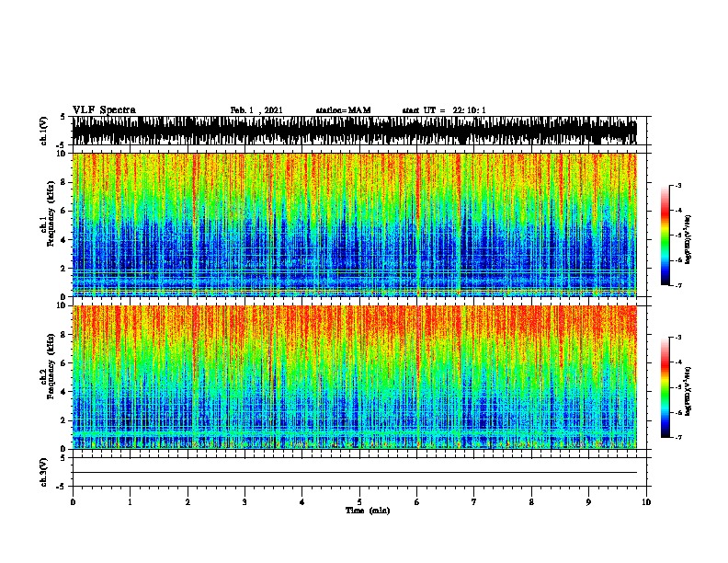Screen dimensions: 728x563
Task: Click the "8" kHz tick on ch.2 frequency axis
Action: point(63,335)
